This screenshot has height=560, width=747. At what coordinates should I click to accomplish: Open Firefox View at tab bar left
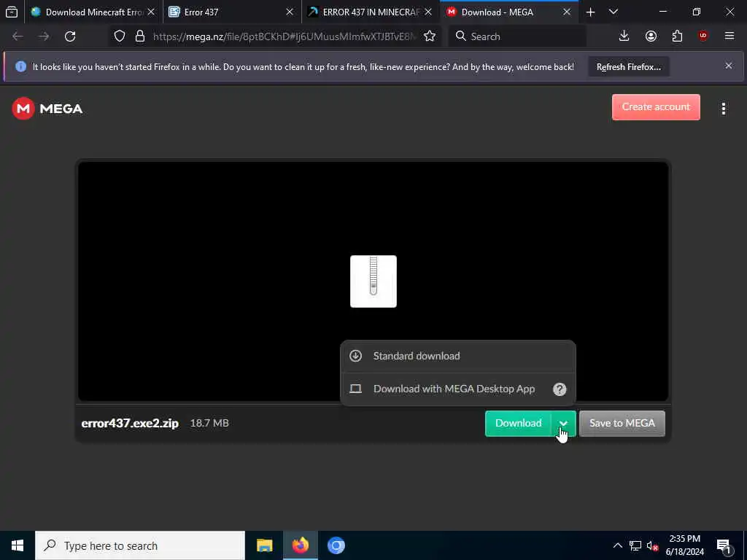pyautogui.click(x=12, y=12)
